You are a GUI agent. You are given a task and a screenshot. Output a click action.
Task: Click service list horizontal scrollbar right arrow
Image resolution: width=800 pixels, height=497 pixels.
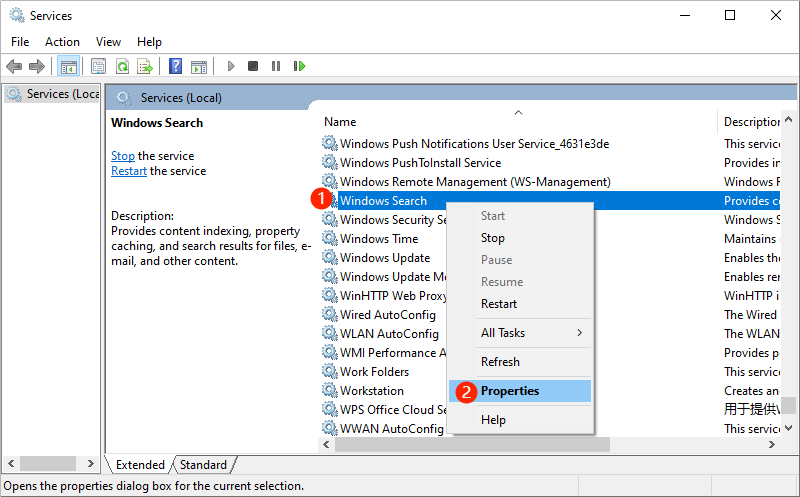pos(772,444)
